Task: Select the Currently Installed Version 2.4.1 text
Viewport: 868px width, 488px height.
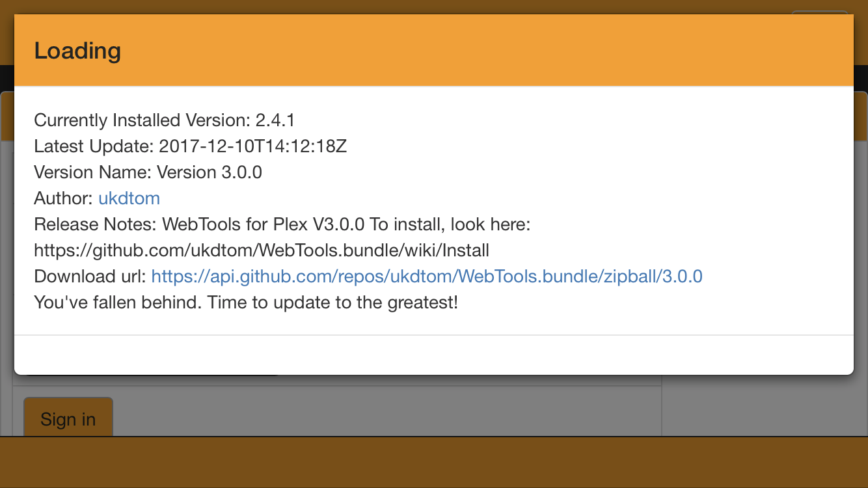Action: 164,120
